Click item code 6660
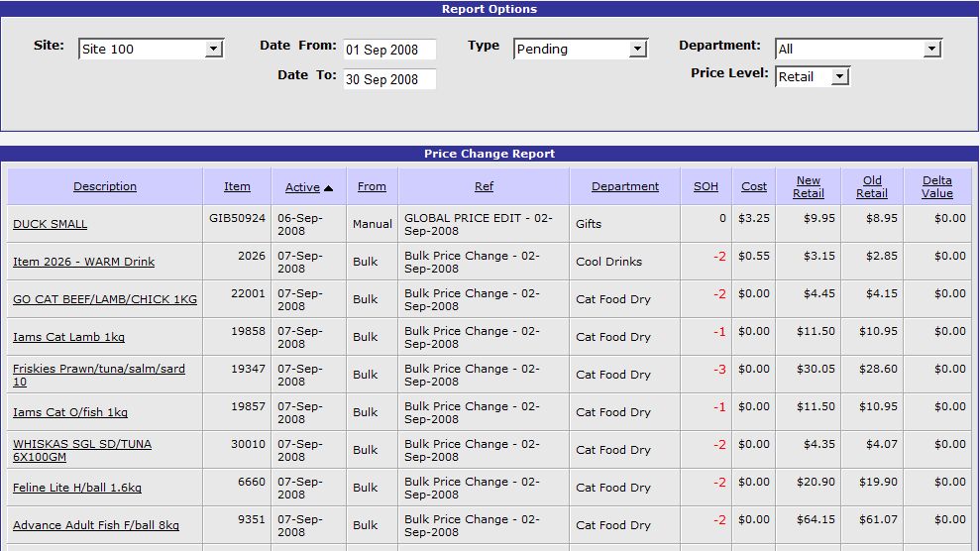The height and width of the screenshot is (551, 980). point(252,482)
